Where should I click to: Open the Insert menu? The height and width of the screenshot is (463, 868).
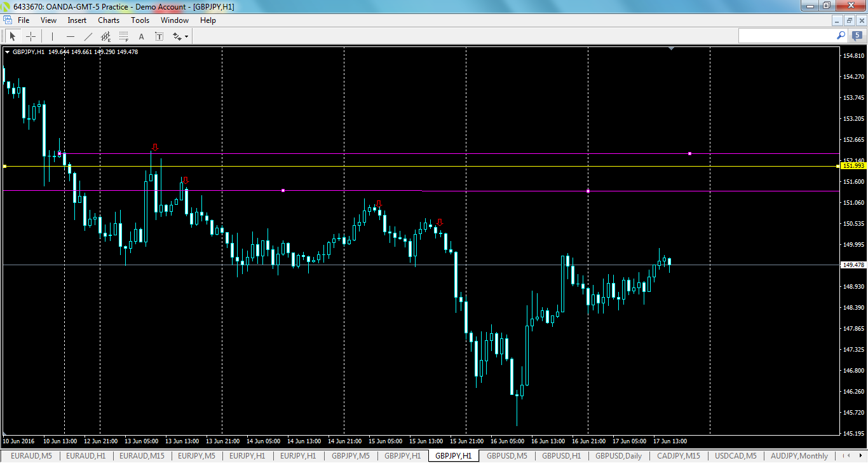pyautogui.click(x=76, y=20)
